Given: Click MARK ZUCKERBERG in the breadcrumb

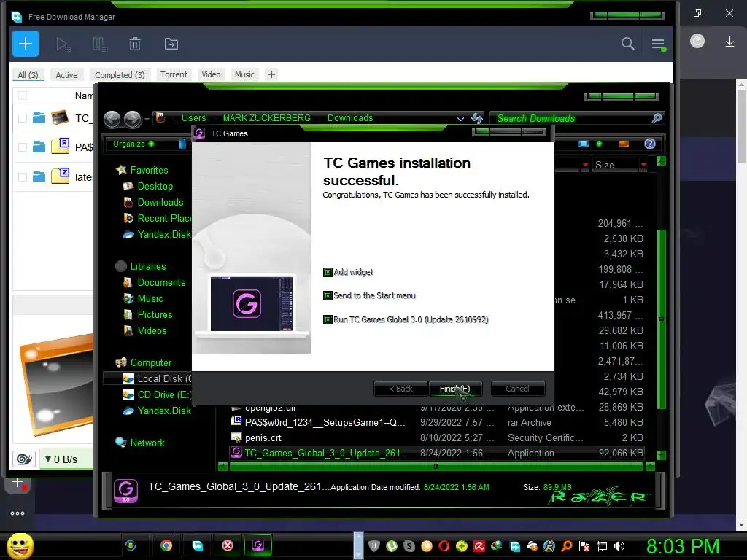Looking at the screenshot, I should coord(266,118).
